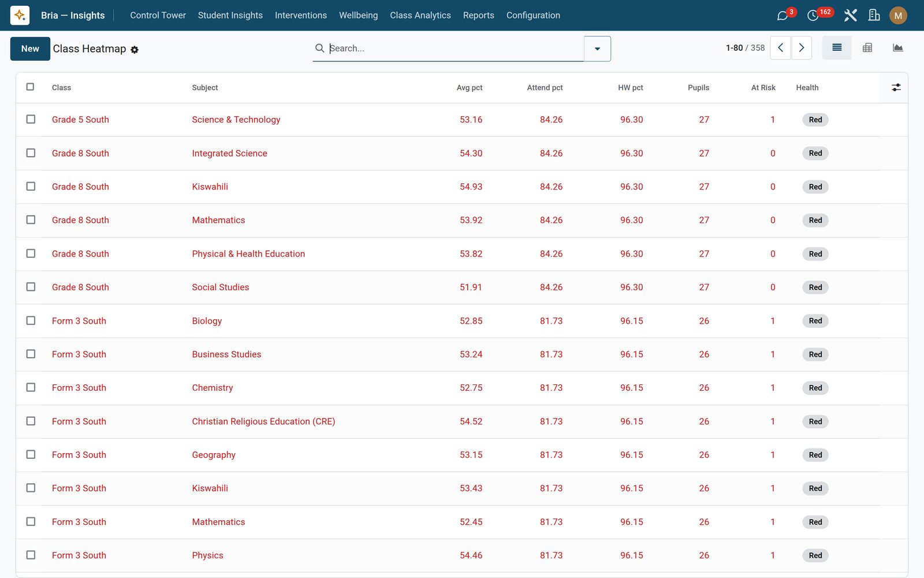Image resolution: width=924 pixels, height=578 pixels.
Task: Check the Grade 5 South Science row
Action: coord(31,119)
